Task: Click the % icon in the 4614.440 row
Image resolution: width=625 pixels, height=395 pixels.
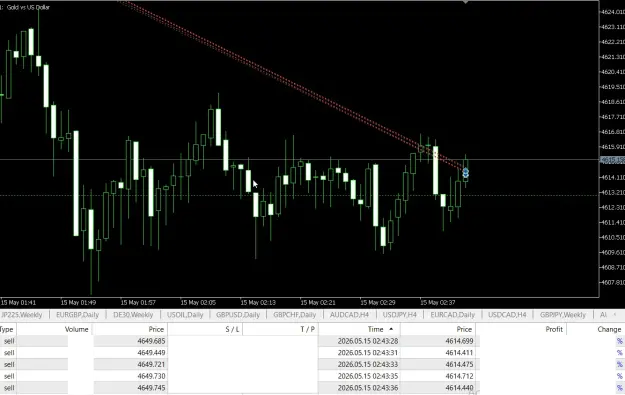Action: [619, 387]
